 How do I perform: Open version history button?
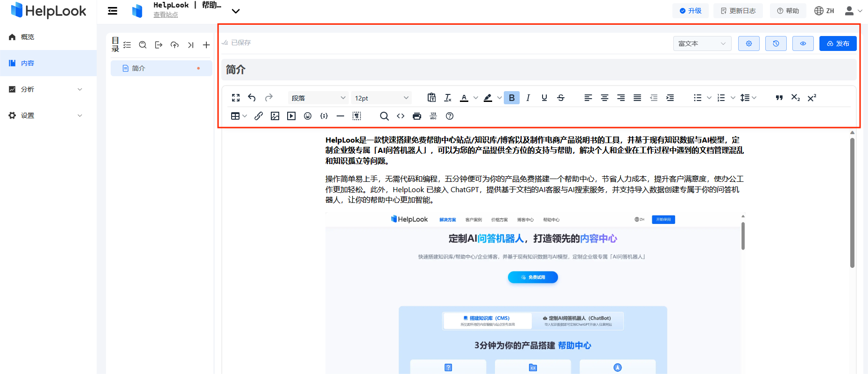coord(776,43)
